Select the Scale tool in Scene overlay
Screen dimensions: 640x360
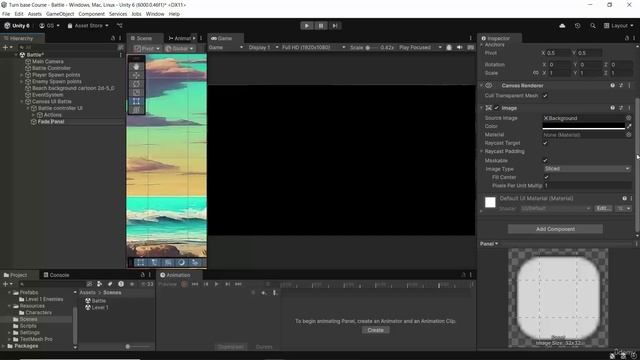point(136,92)
